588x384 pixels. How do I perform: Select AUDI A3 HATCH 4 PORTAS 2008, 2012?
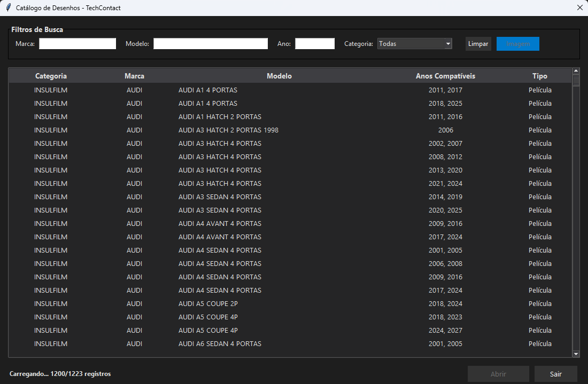point(290,157)
